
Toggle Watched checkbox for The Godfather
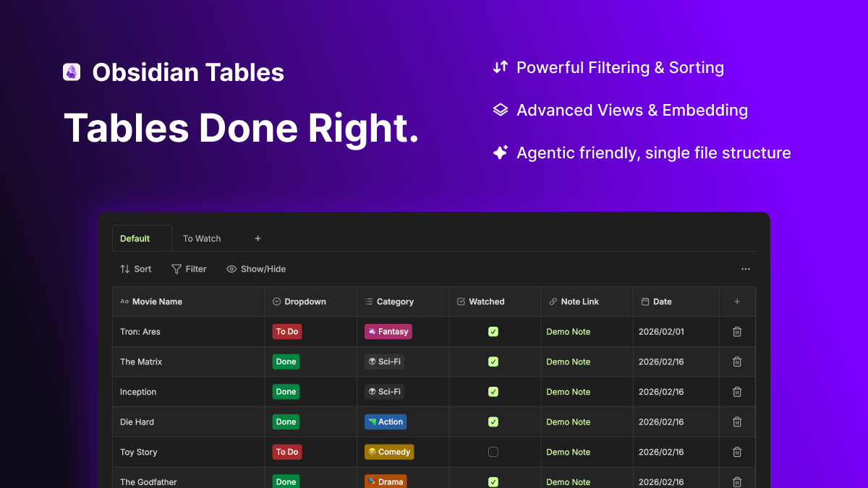(x=493, y=481)
